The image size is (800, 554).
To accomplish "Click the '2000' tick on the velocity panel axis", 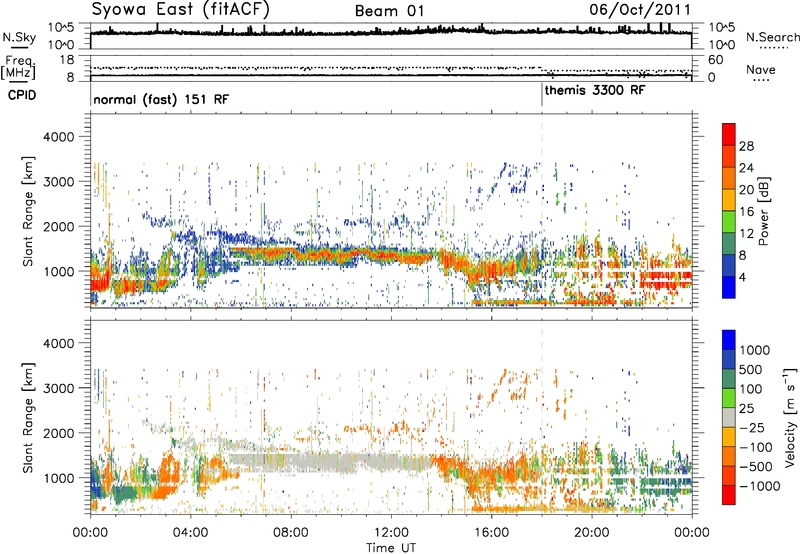I will coord(58,433).
